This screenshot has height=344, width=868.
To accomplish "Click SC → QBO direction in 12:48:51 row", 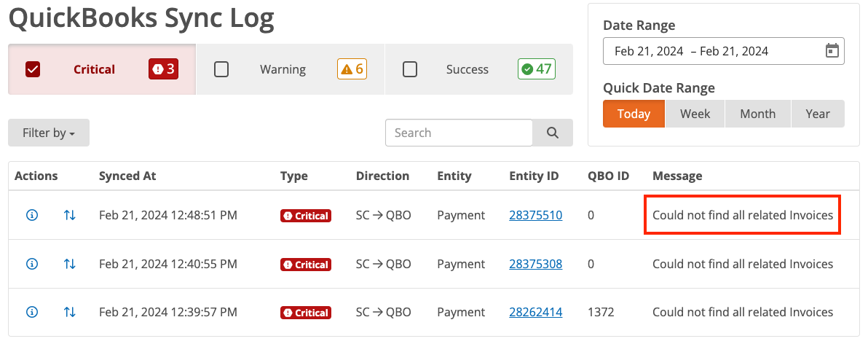I will point(384,215).
